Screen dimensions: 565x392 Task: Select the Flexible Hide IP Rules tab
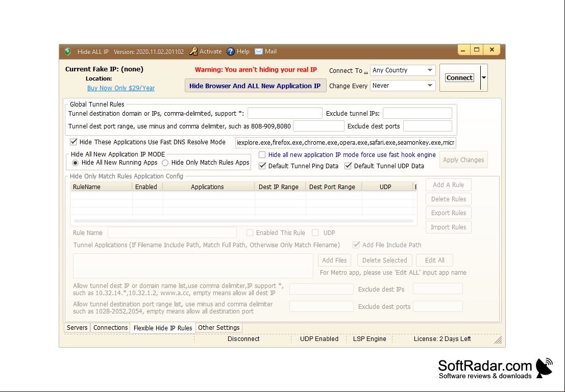pos(163,328)
